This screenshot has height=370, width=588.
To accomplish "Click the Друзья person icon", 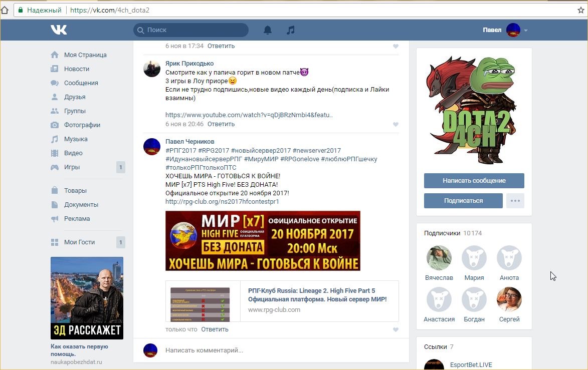I will pyautogui.click(x=55, y=97).
